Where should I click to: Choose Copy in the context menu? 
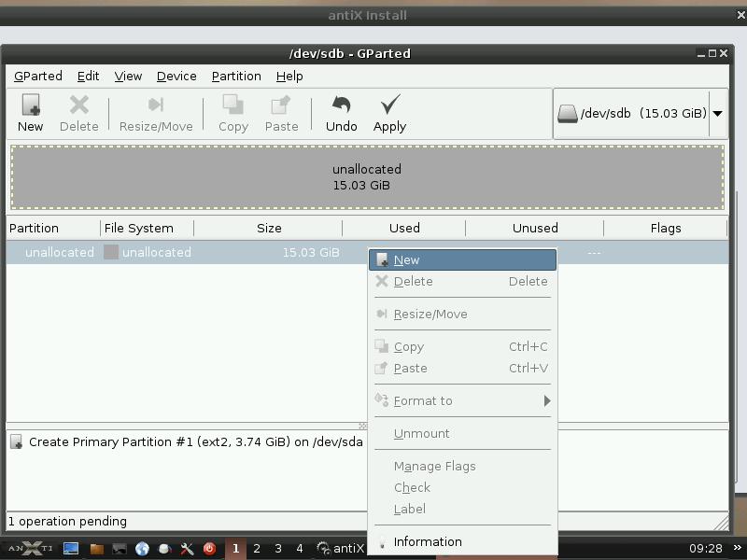click(462, 346)
